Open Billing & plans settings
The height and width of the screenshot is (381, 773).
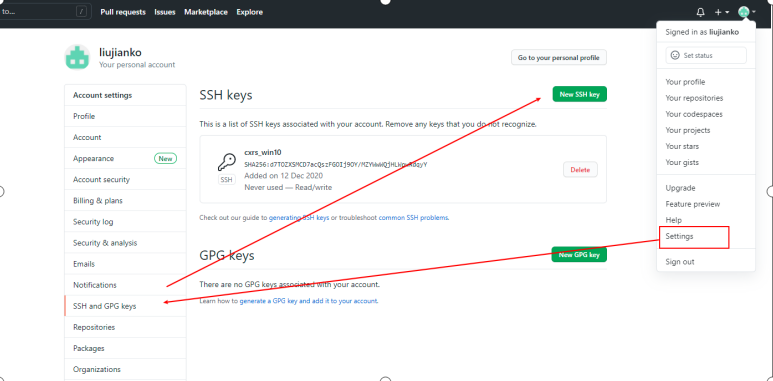pos(125,201)
